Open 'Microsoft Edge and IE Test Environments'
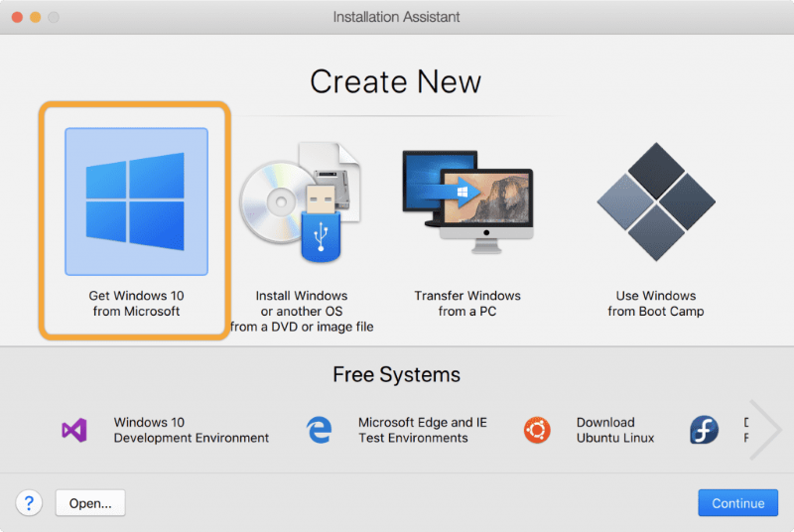Image resolution: width=794 pixels, height=532 pixels. point(422,430)
